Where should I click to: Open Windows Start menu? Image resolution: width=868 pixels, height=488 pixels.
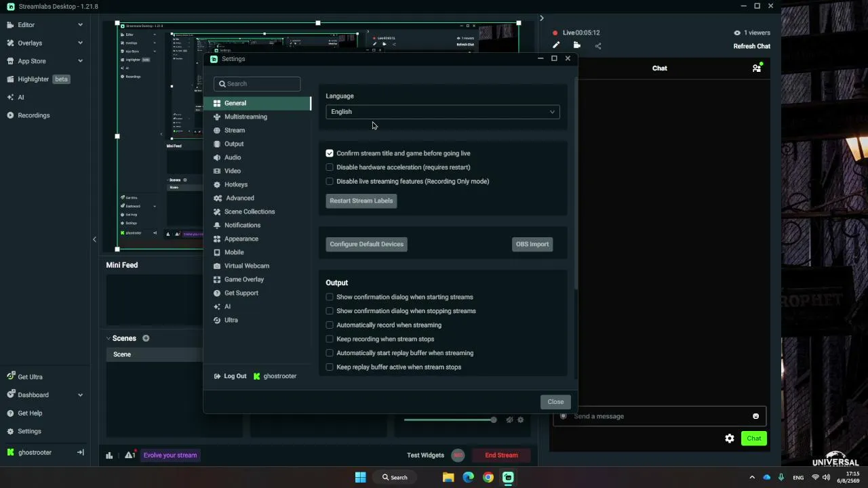[x=360, y=477]
